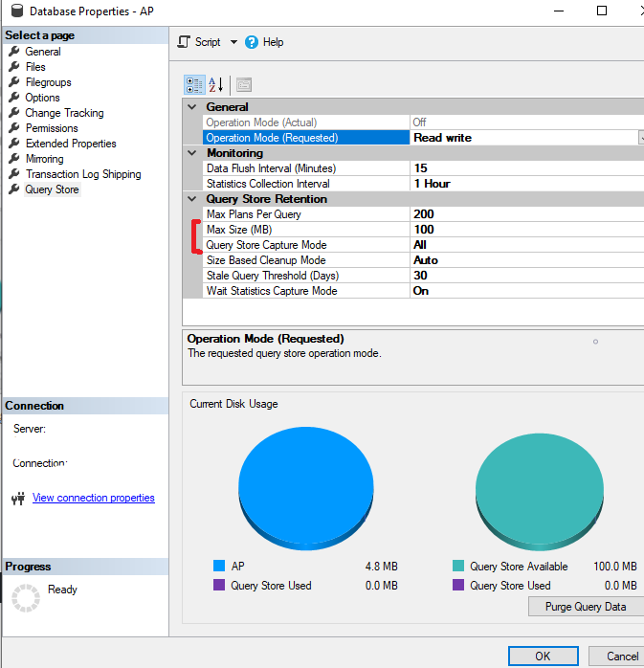Click the connection plug icon
This screenshot has width=644, height=668.
point(18,498)
